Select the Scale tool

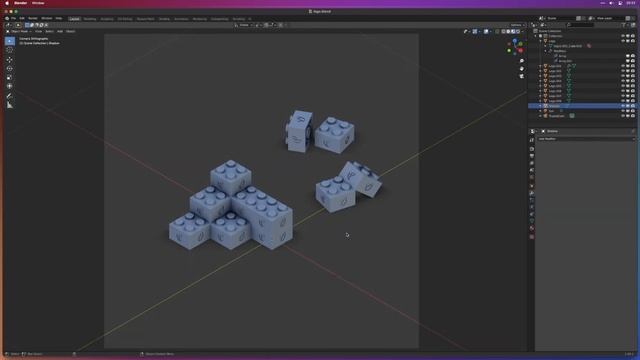point(10,78)
